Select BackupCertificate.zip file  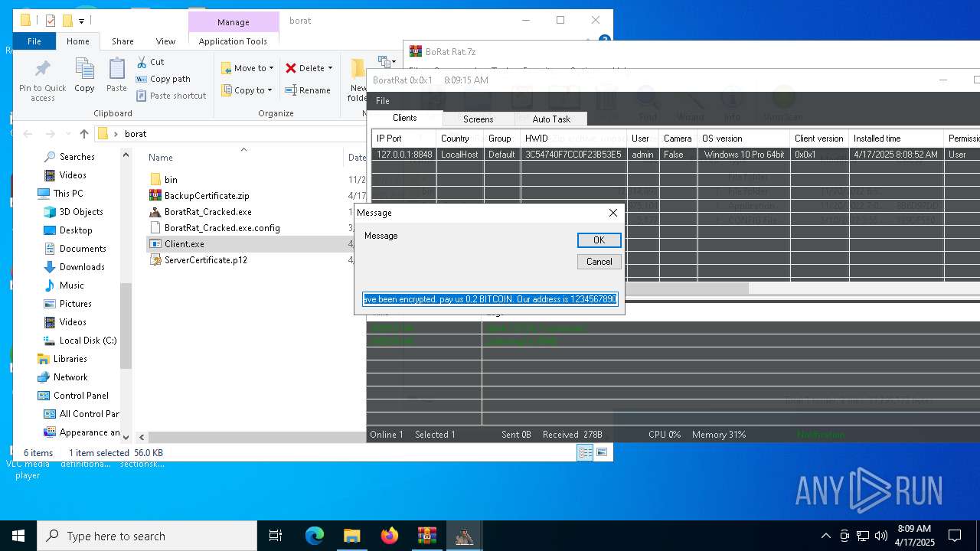(207, 196)
